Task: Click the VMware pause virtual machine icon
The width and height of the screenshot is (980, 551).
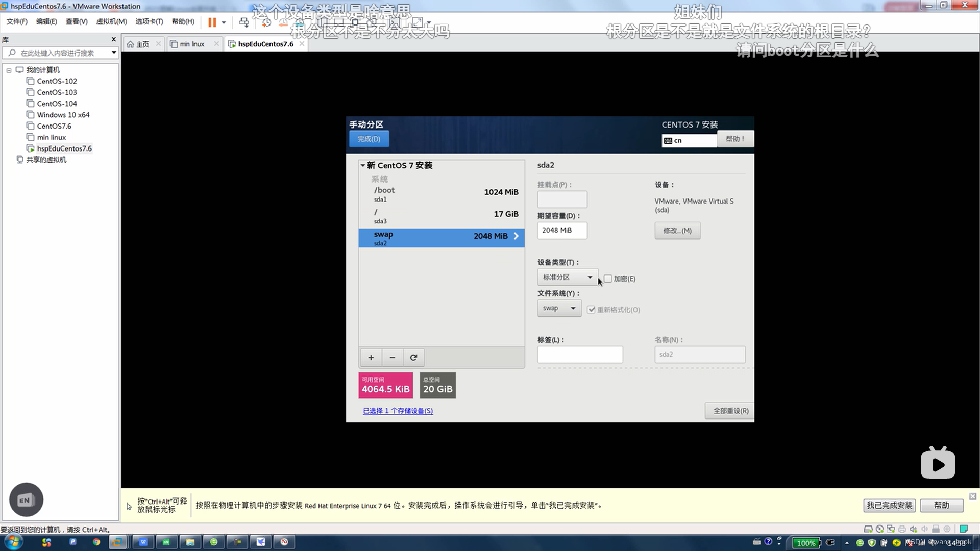Action: point(212,22)
